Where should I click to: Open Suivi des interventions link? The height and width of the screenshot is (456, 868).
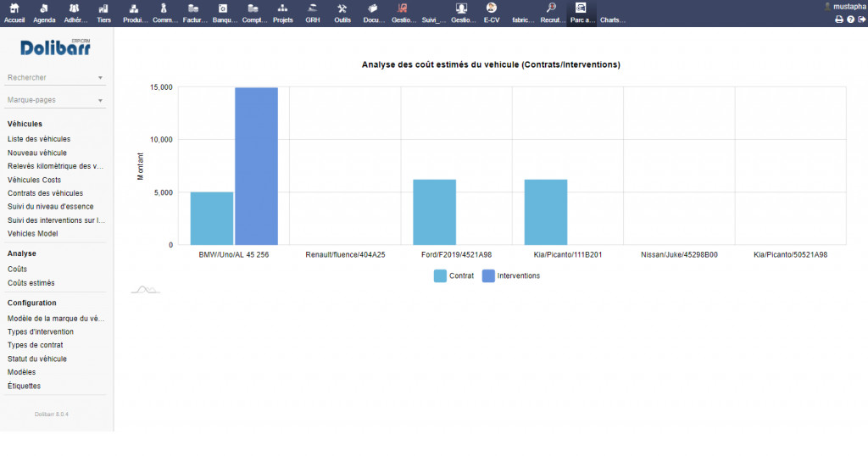56,220
